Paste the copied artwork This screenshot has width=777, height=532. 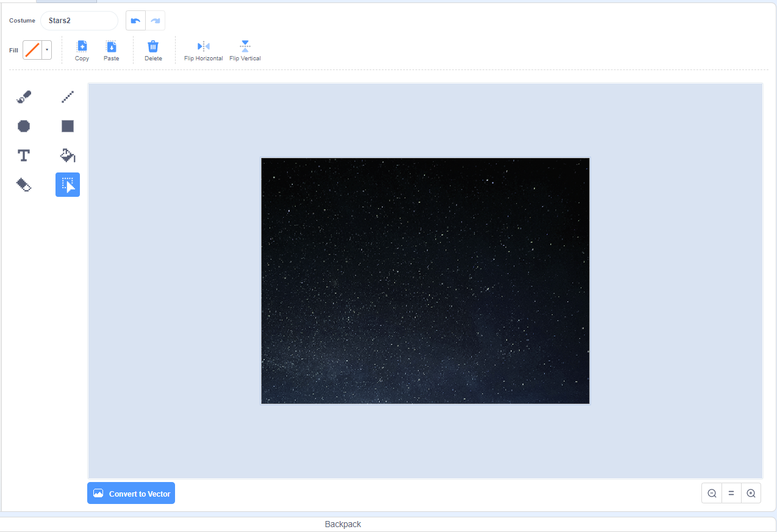(111, 49)
